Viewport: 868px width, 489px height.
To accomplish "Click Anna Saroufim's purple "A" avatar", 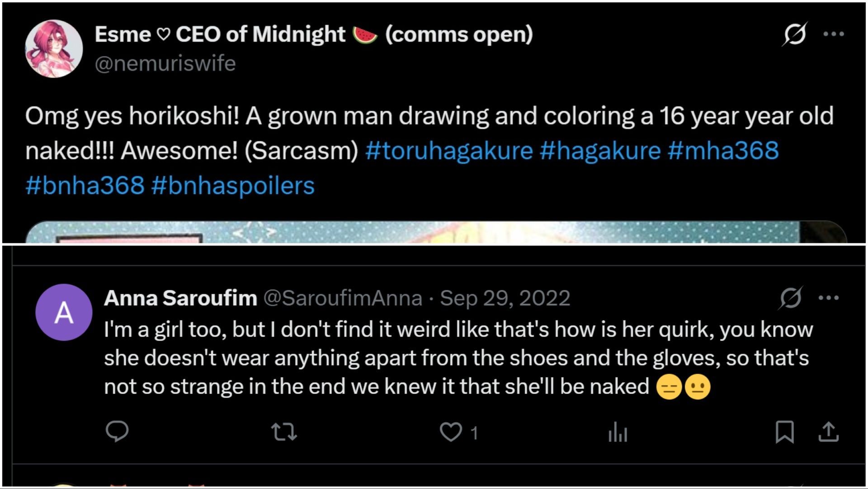I will point(64,312).
